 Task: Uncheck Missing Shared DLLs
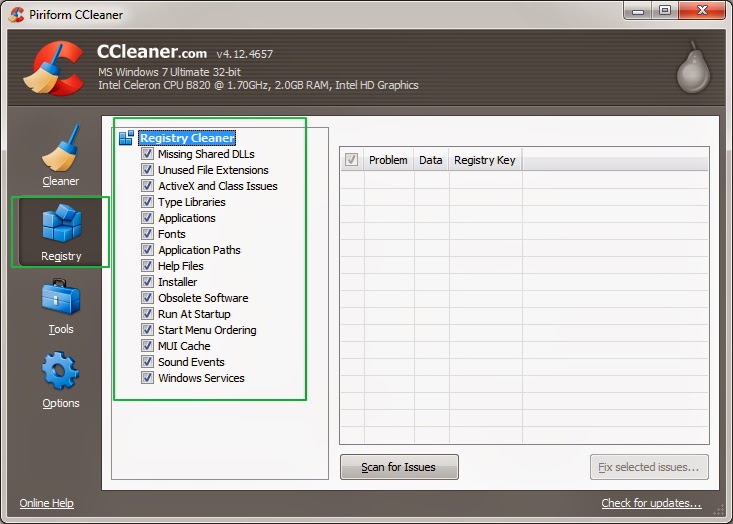point(147,154)
